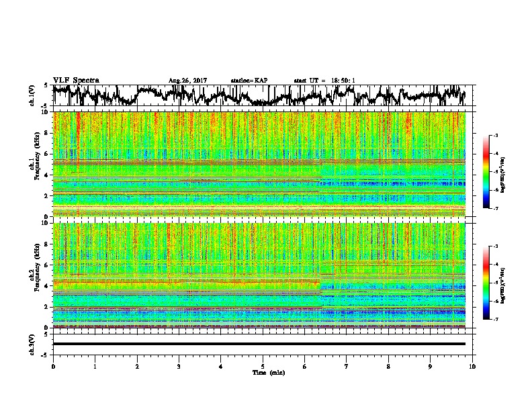Click the "-3" tick on ch.2 colorbar

pos(495,246)
